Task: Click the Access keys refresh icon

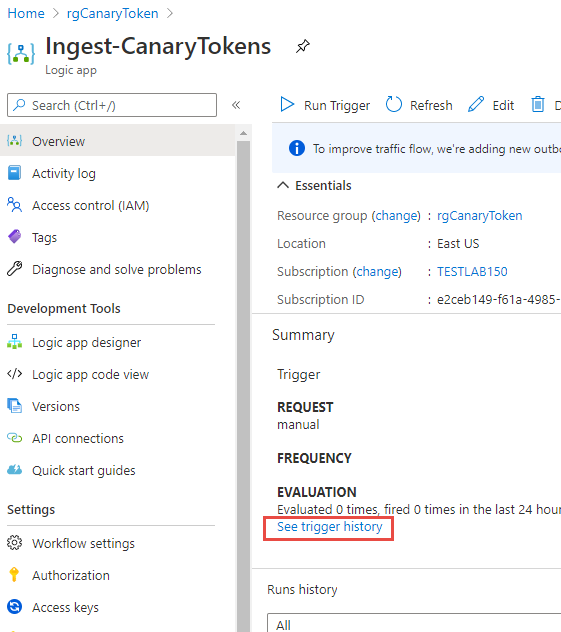Action: tap(15, 606)
